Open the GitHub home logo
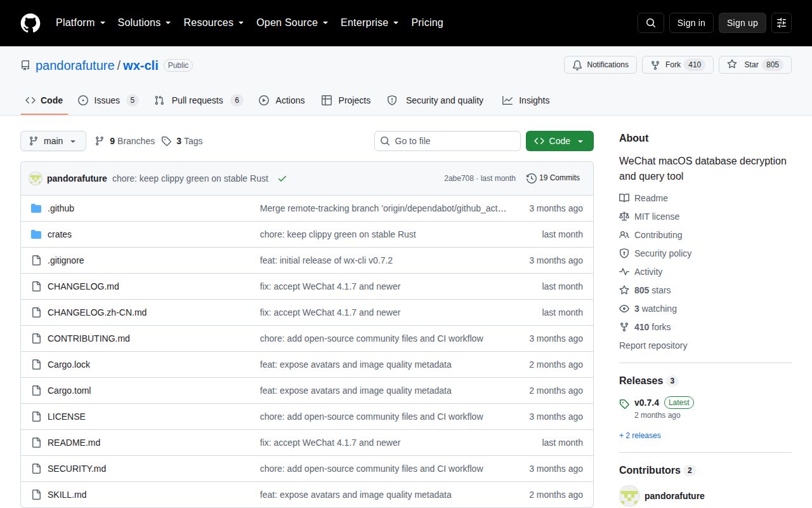The image size is (812, 508). (x=30, y=23)
